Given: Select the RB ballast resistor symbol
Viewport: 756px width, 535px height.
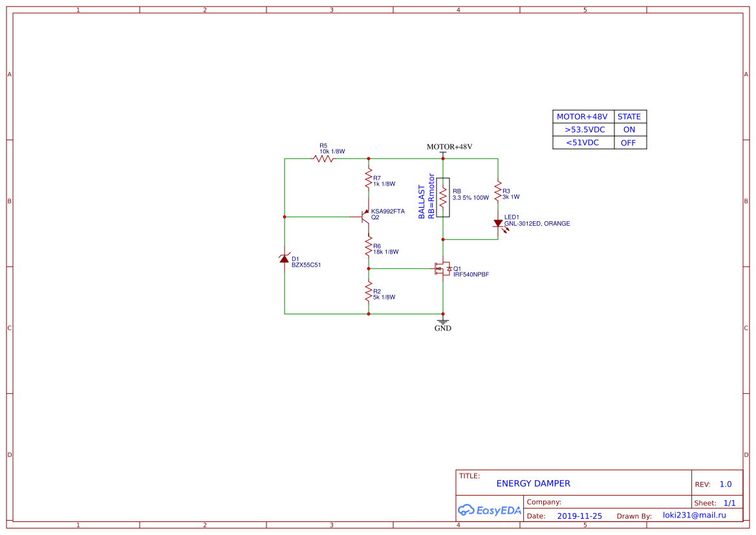Looking at the screenshot, I should click(443, 197).
